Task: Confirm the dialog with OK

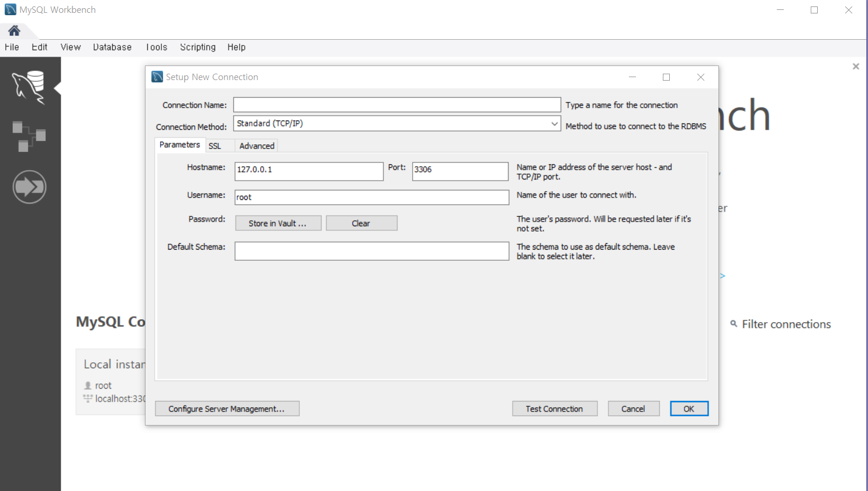Action: point(689,409)
